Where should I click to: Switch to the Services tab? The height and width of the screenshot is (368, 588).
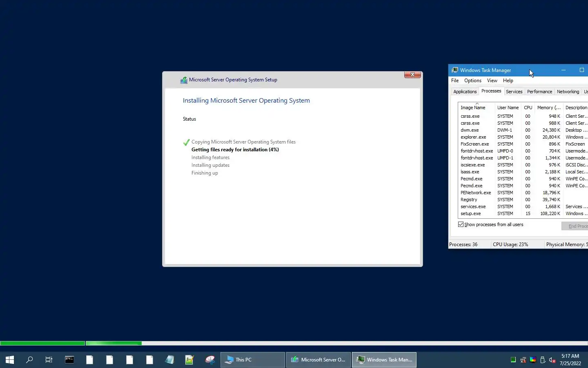point(514,92)
